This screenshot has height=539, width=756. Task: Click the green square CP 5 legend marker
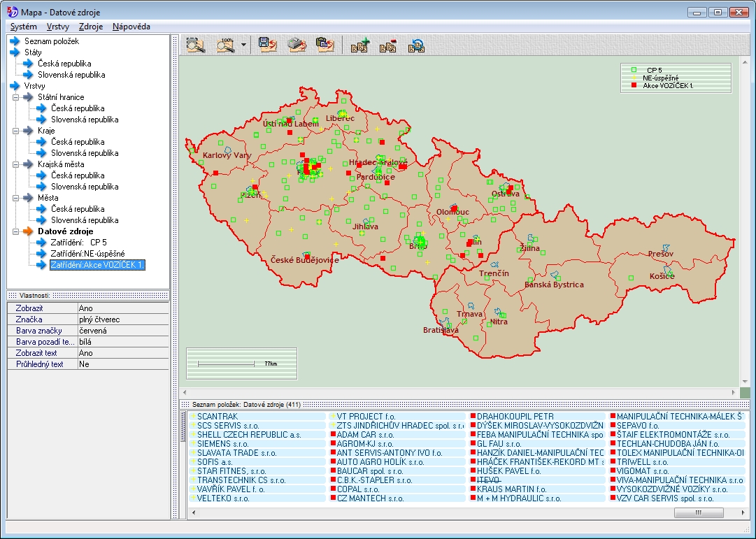click(634, 70)
